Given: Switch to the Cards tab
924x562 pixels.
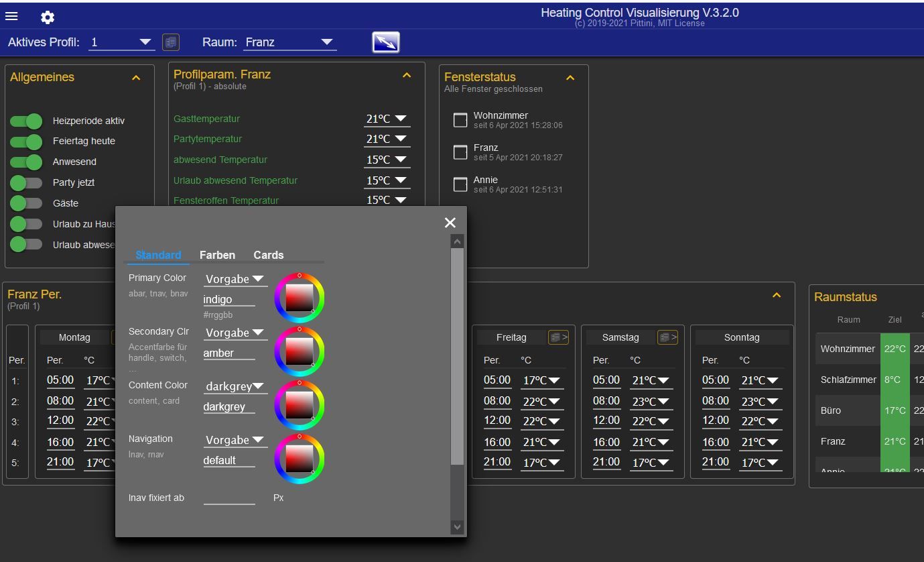Looking at the screenshot, I should click(x=268, y=255).
